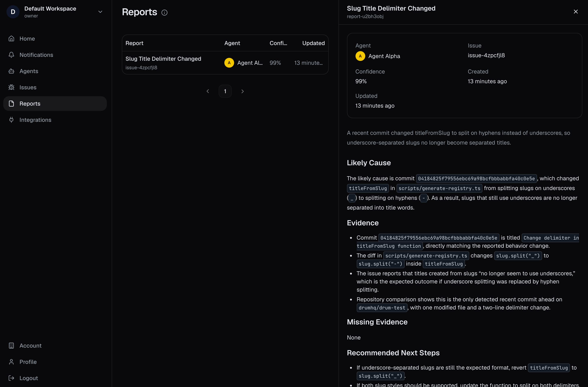The image size is (588, 387).
Task: Click the Recommended Next Steps heading
Action: (x=393, y=353)
